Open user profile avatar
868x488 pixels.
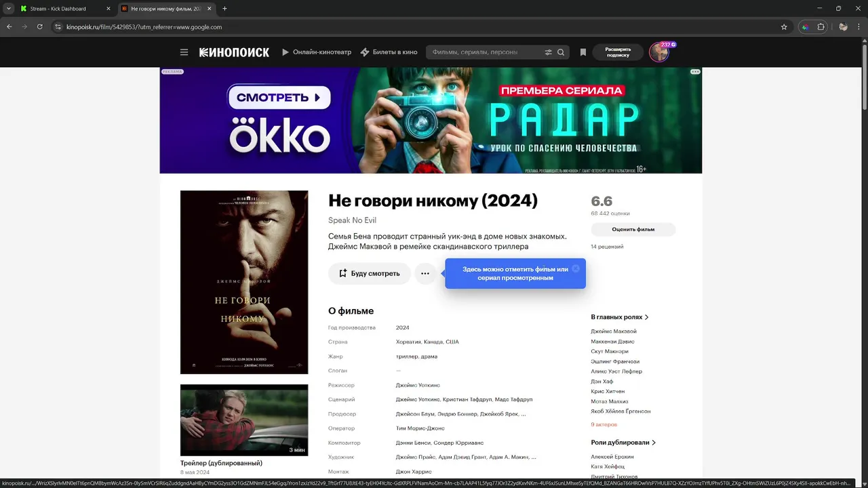(659, 52)
